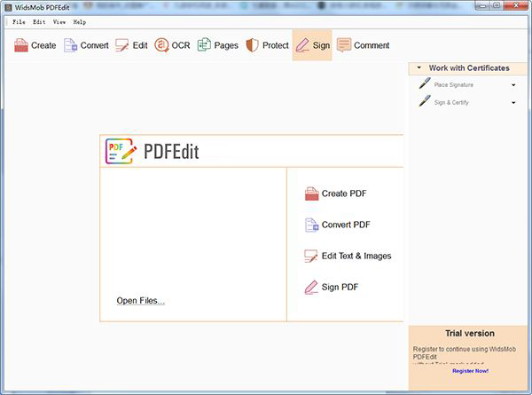The width and height of the screenshot is (532, 395).
Task: Click the Protect shield icon in toolbar
Action: [x=252, y=45]
